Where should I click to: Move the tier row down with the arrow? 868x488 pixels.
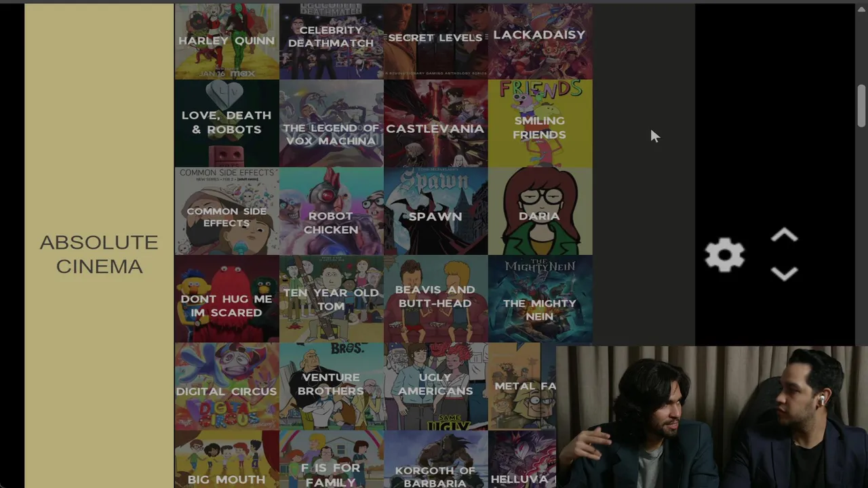[784, 274]
